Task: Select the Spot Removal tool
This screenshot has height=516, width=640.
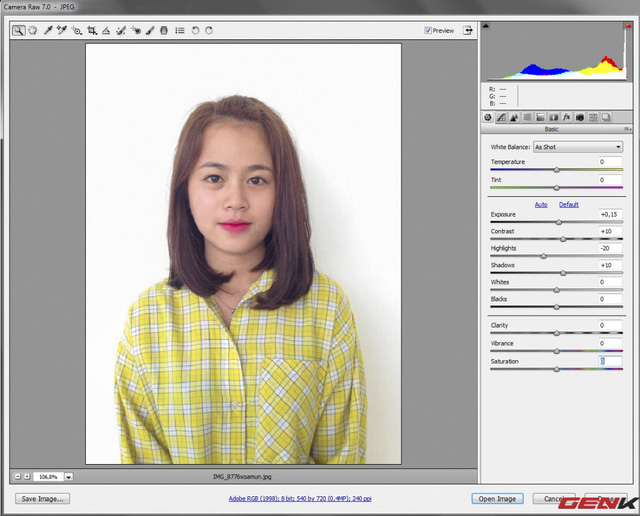Action: tap(121, 30)
